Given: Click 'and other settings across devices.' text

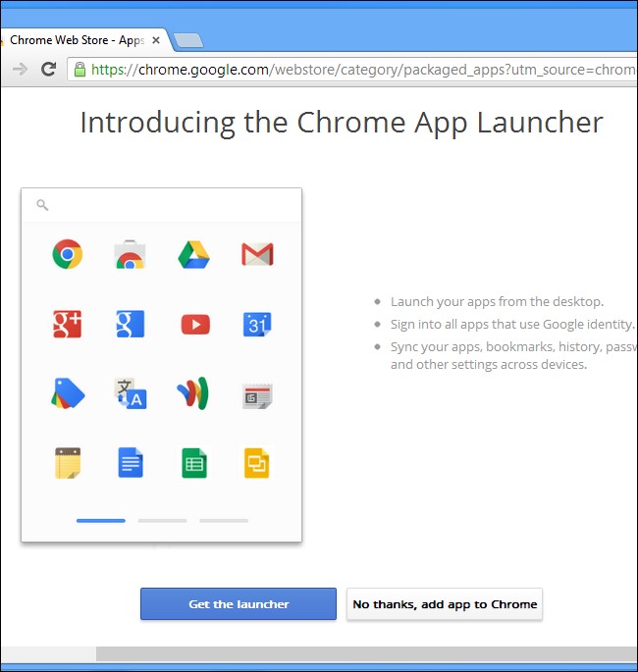Looking at the screenshot, I should 489,364.
